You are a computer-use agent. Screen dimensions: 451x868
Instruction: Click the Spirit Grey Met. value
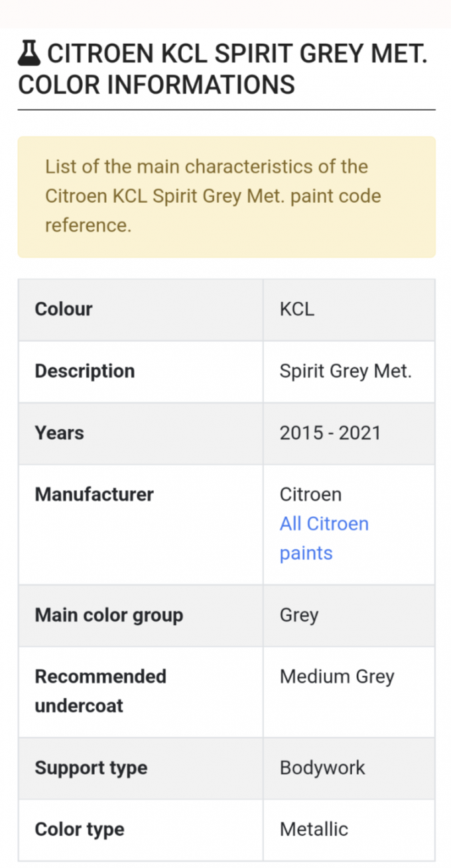pyautogui.click(x=346, y=371)
